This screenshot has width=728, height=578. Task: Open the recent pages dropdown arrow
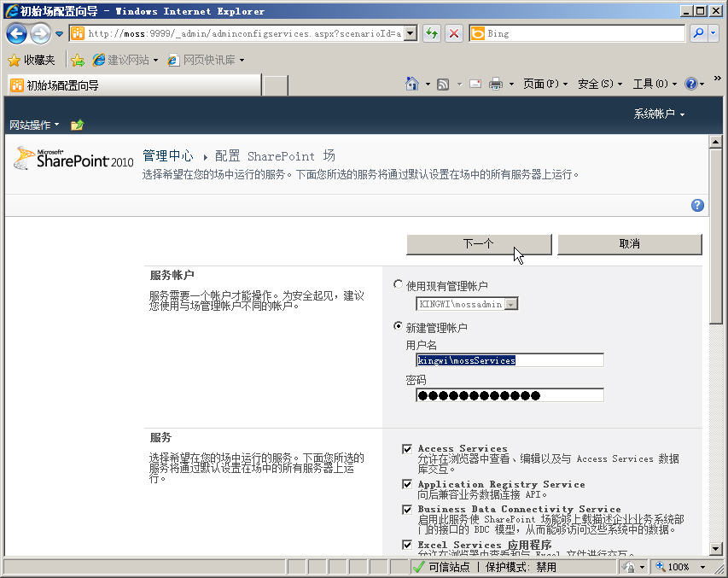[x=59, y=34]
